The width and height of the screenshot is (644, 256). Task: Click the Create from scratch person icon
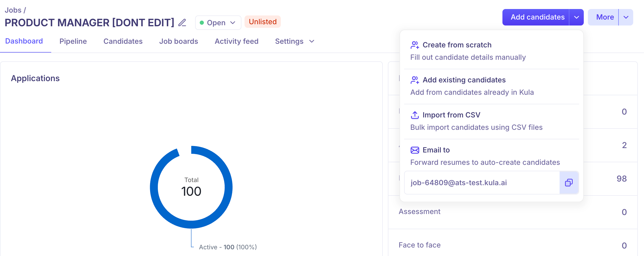coord(415,45)
